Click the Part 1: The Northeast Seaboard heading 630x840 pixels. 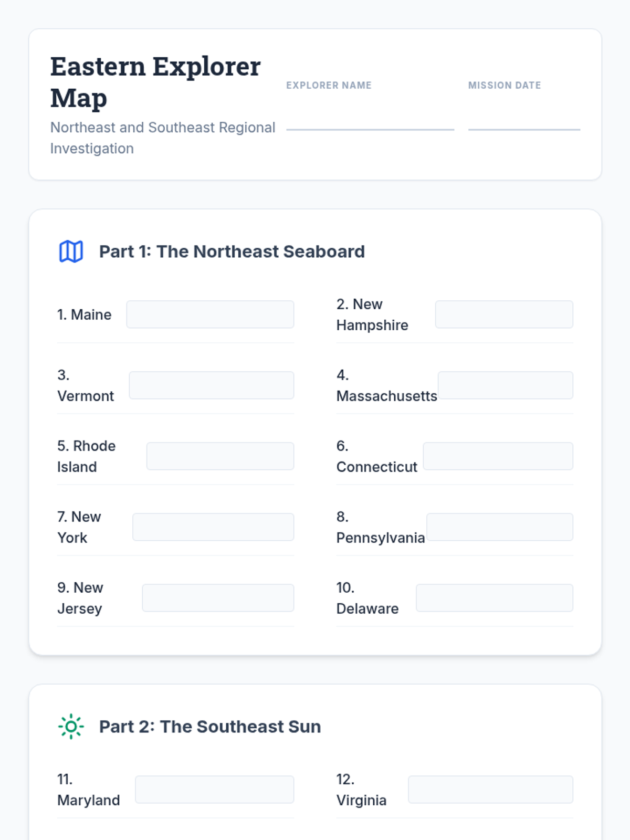(232, 251)
